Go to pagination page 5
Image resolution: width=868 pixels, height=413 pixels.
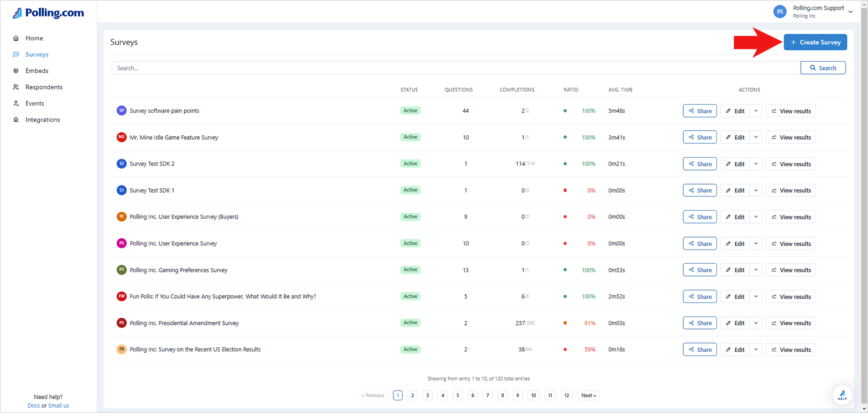pyautogui.click(x=458, y=395)
